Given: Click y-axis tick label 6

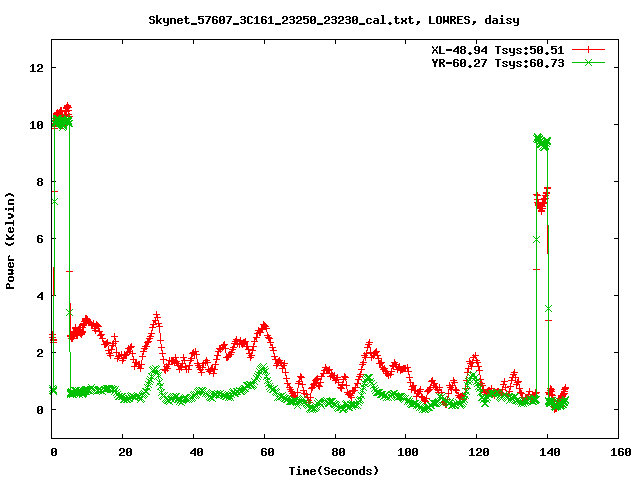Looking at the screenshot, I should (40, 239).
